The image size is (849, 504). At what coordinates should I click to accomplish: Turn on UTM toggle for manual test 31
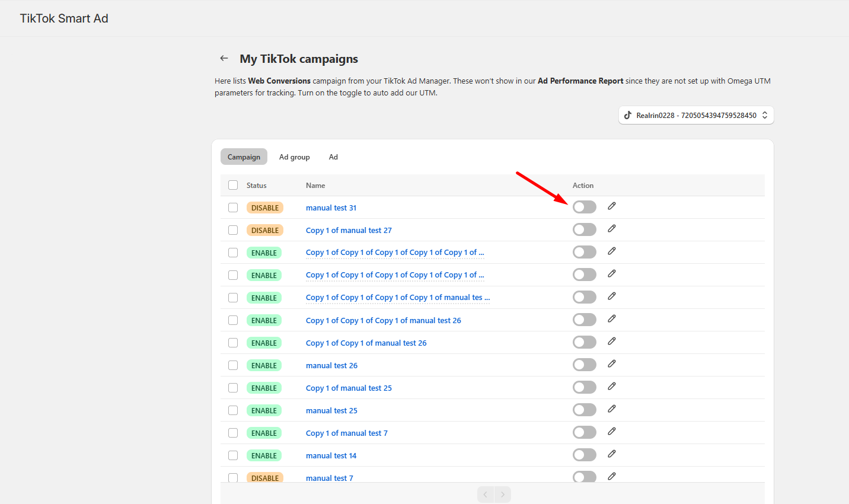[x=584, y=207]
